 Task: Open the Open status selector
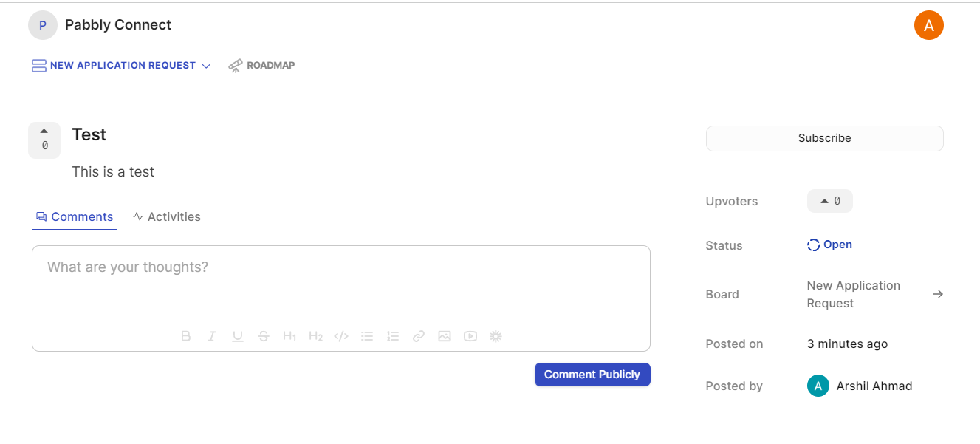point(830,245)
